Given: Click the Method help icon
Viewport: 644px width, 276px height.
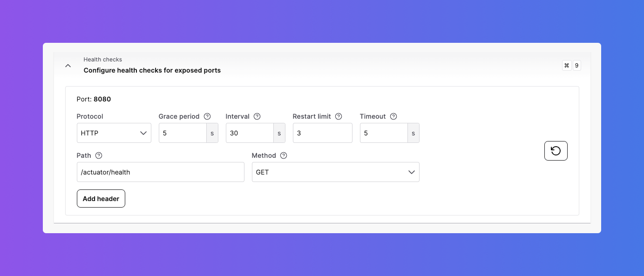Looking at the screenshot, I should 284,155.
